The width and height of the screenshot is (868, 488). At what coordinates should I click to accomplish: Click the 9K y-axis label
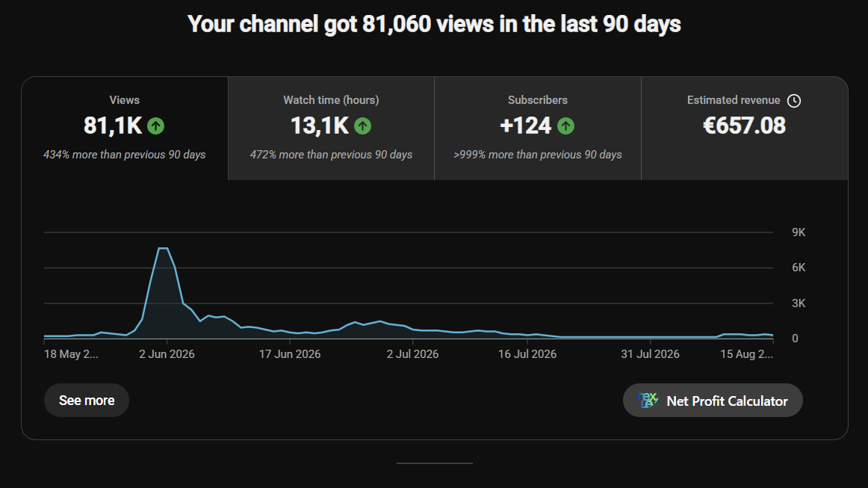tap(799, 232)
